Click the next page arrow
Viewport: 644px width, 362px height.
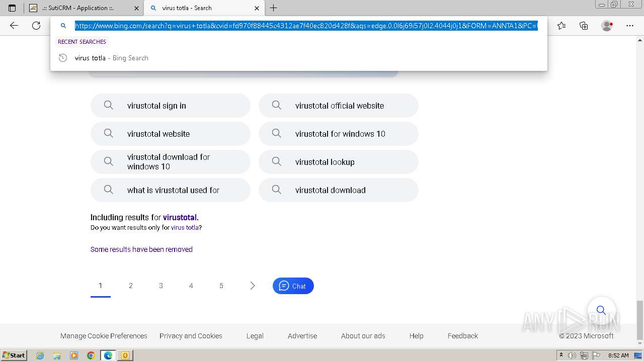click(253, 286)
